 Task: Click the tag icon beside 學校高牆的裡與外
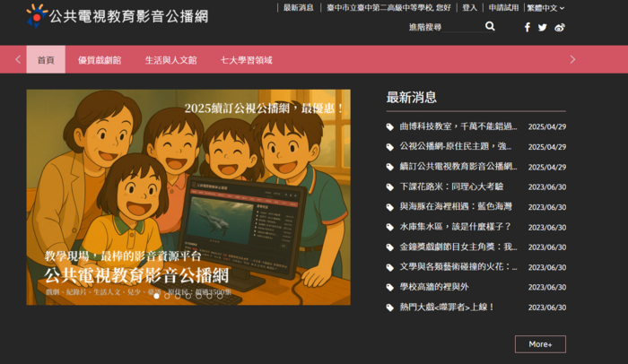point(390,288)
